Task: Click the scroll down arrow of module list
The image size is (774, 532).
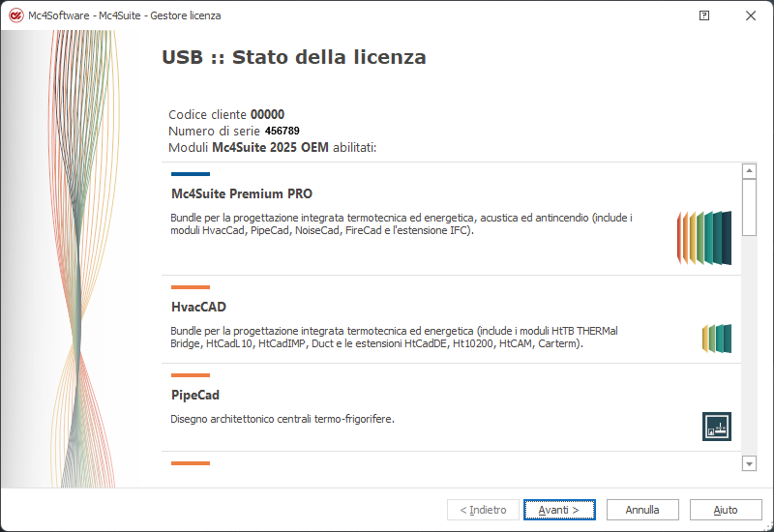Action: [x=749, y=463]
